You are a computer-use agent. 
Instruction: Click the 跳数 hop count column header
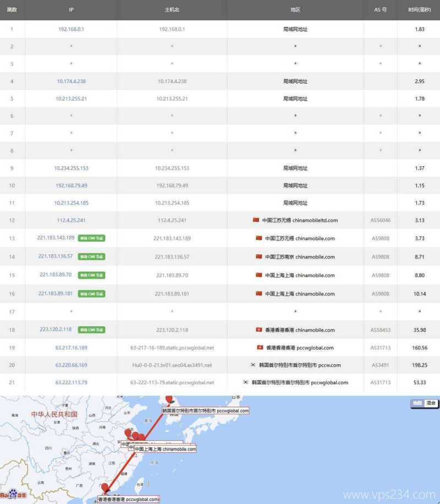[x=12, y=10]
